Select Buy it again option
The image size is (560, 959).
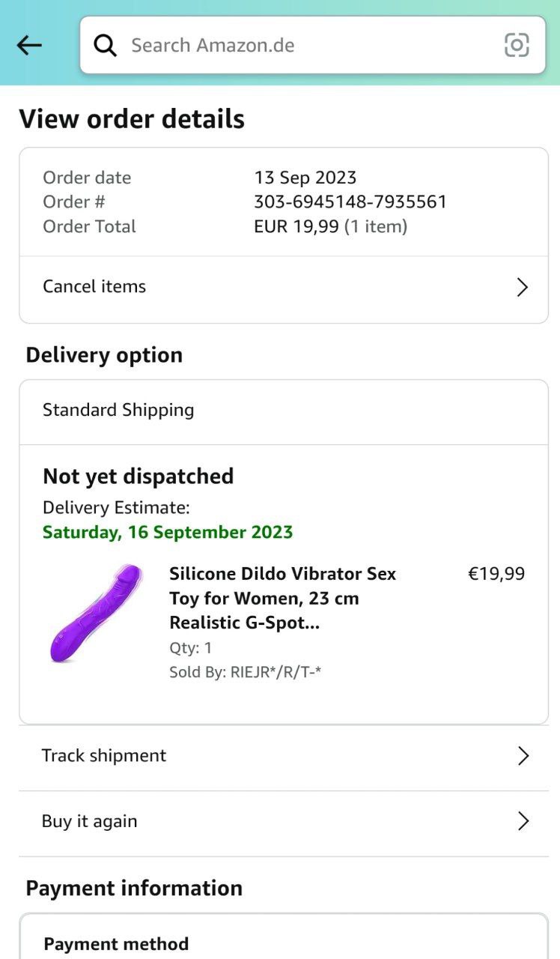pyautogui.click(x=89, y=821)
